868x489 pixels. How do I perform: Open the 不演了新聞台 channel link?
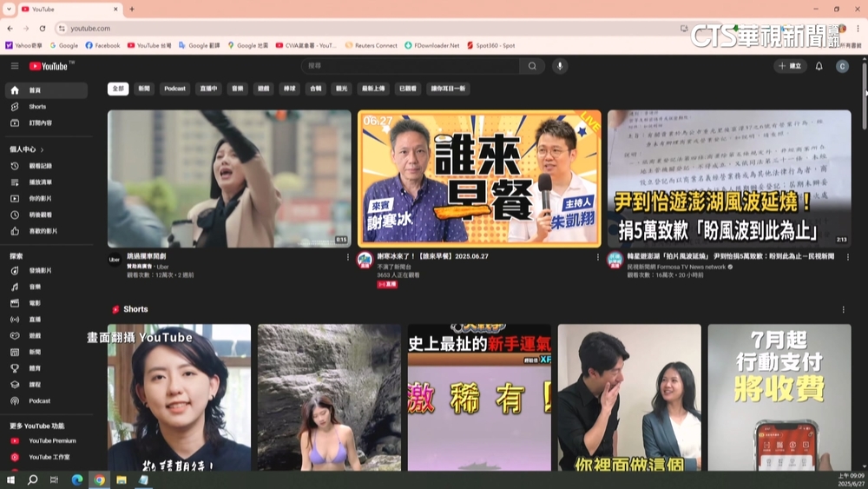(394, 267)
